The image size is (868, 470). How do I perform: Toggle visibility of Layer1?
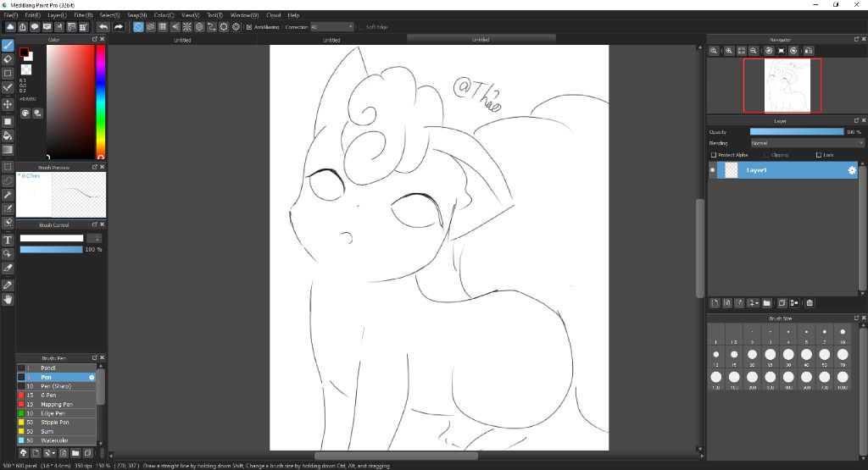click(712, 170)
